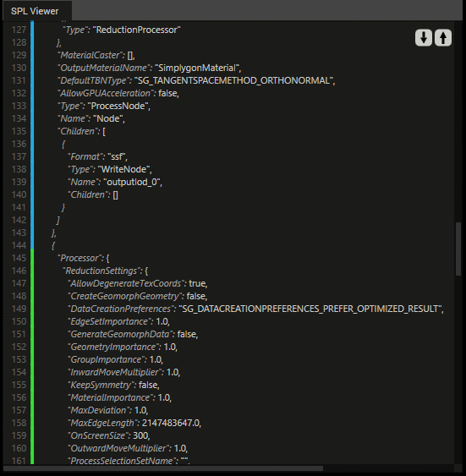This screenshot has height=476, width=466.
Task: Click "GenerateGeomorphData" key
Action: click(x=121, y=334)
